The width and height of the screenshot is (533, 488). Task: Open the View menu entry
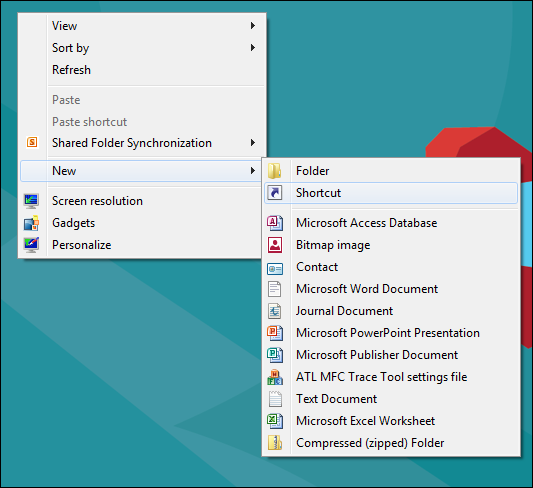pos(142,26)
